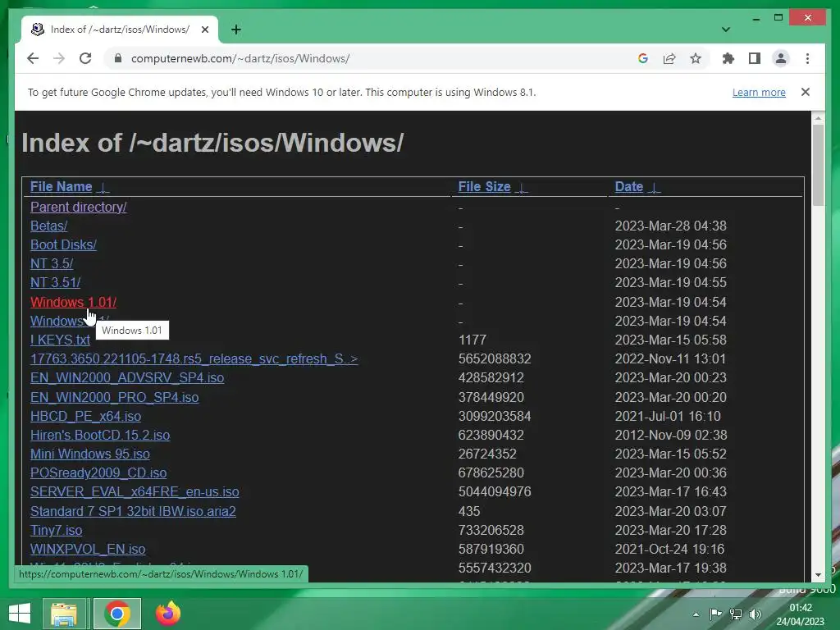Open the Betas folder
The height and width of the screenshot is (630, 840).
[x=48, y=226]
